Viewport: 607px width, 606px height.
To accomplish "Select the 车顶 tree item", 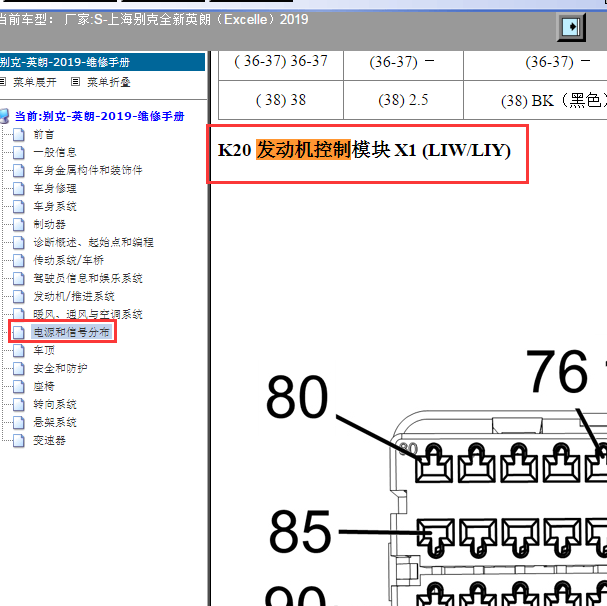I will tap(43, 350).
